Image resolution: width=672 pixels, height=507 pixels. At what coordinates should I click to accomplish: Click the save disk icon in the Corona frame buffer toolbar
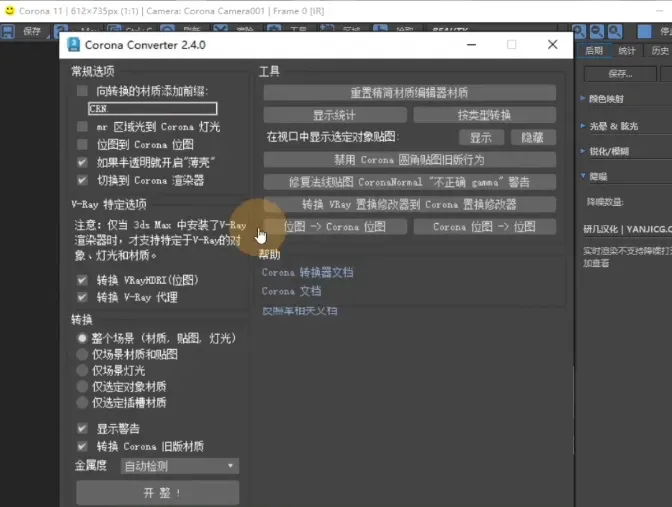[8, 31]
